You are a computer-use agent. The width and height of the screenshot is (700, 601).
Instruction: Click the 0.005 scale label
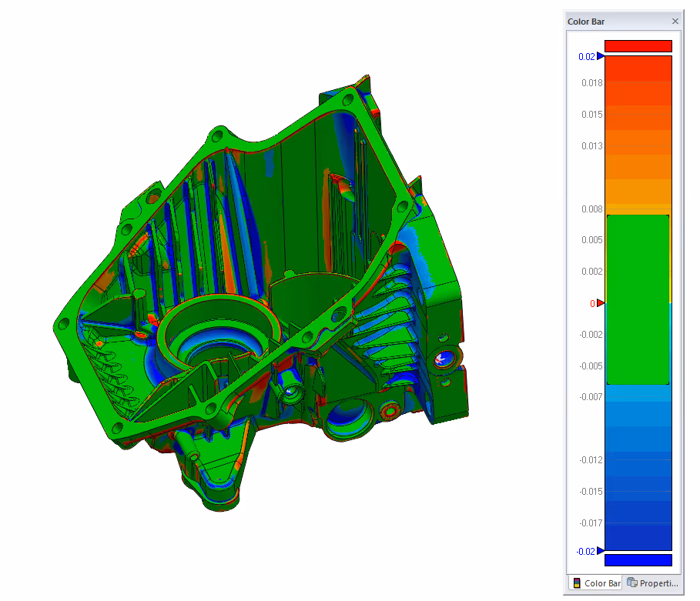591,240
